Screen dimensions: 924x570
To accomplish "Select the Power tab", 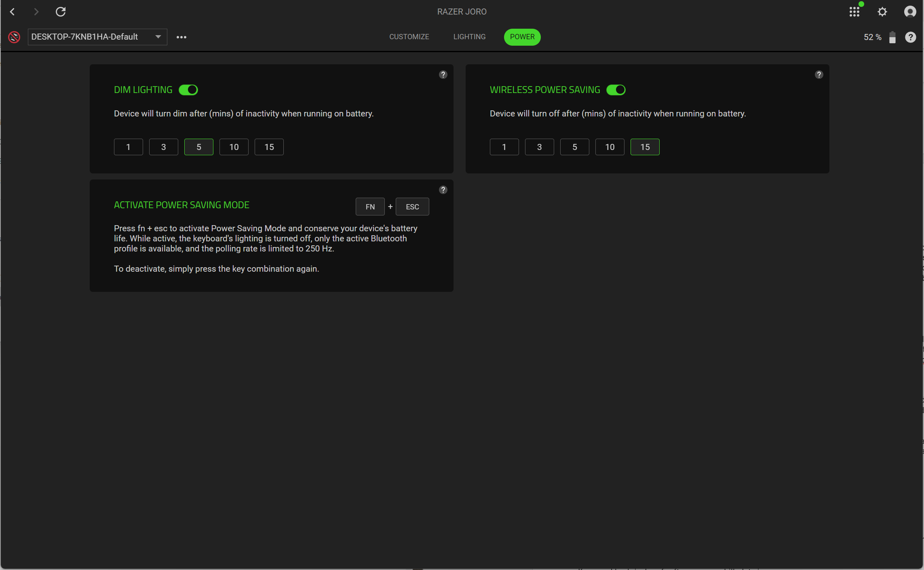I will click(x=522, y=37).
